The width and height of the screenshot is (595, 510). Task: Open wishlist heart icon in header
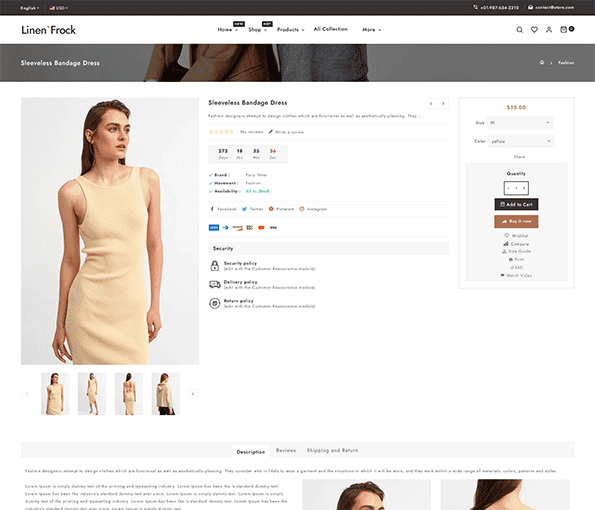point(534,30)
